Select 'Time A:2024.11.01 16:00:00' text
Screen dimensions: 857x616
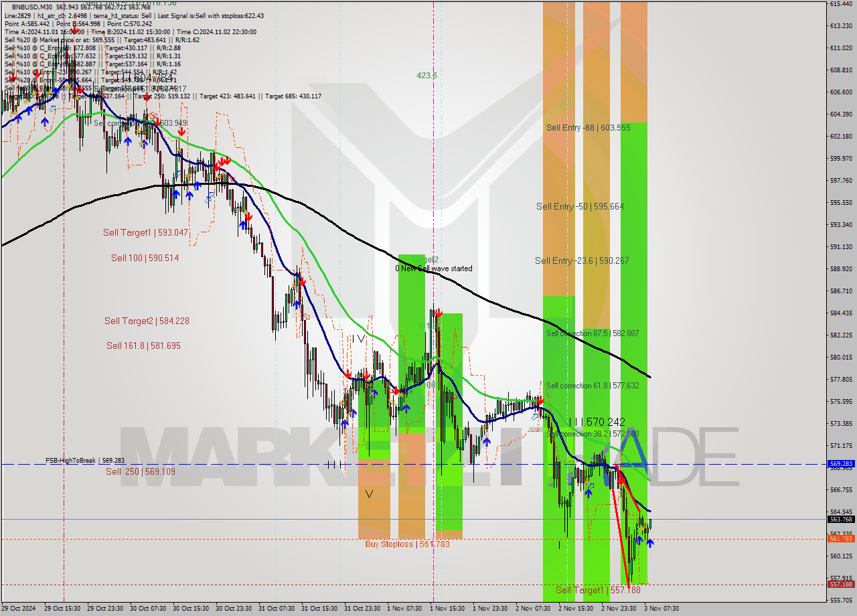click(44, 31)
